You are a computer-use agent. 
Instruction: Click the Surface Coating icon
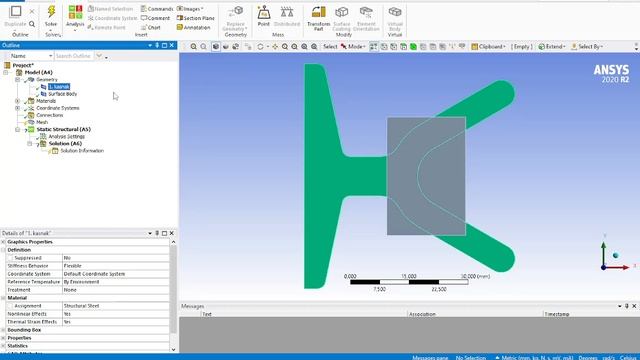click(x=341, y=12)
